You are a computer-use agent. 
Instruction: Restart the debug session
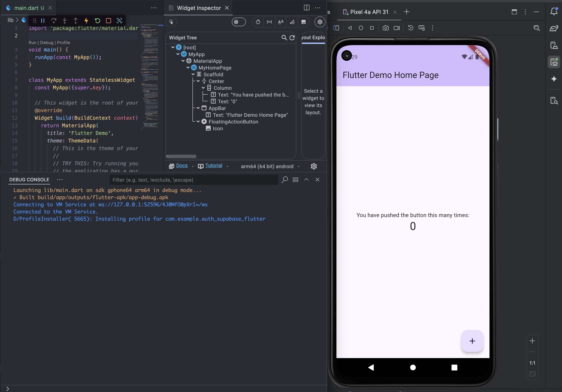pos(97,21)
